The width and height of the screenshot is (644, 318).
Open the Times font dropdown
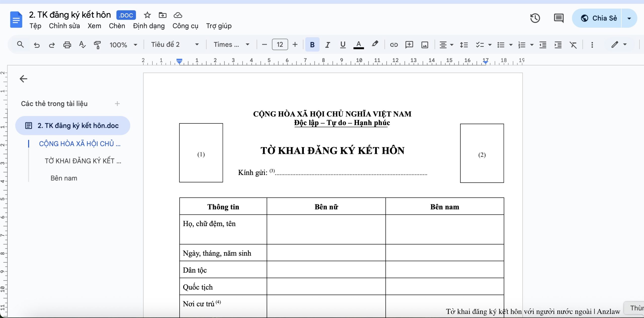point(231,45)
